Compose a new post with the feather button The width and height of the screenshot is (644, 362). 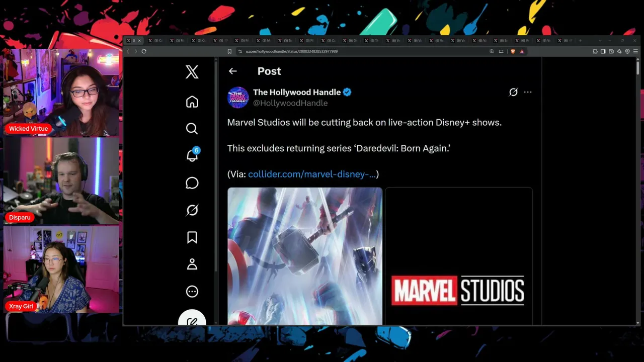pyautogui.click(x=192, y=318)
